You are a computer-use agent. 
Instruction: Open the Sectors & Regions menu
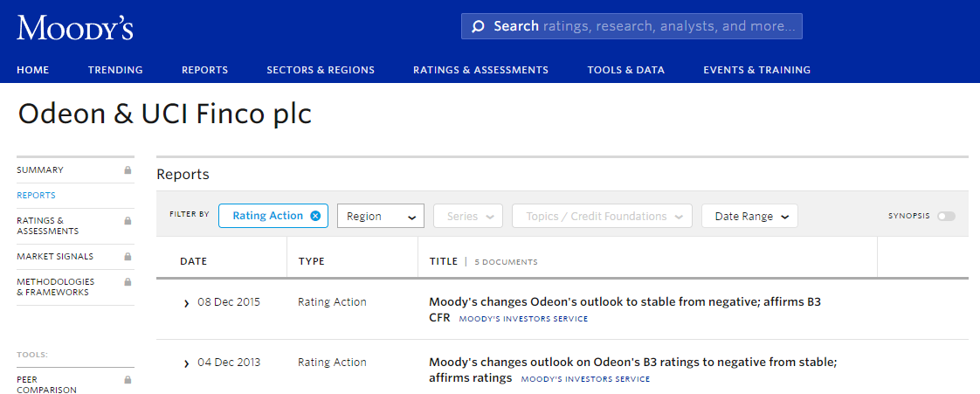coord(321,70)
